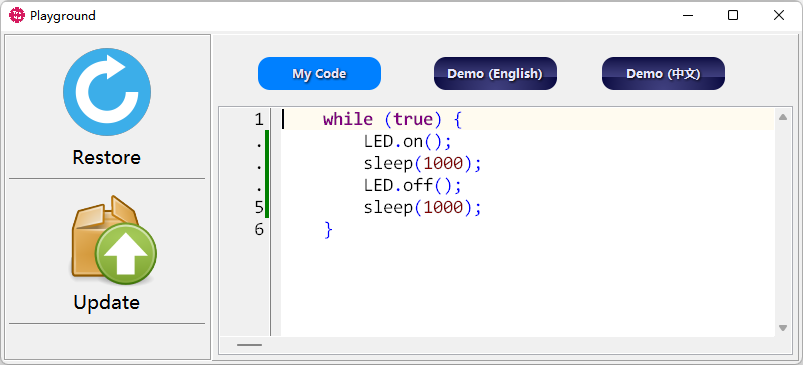Click the closing brace on line 6

tap(328, 230)
